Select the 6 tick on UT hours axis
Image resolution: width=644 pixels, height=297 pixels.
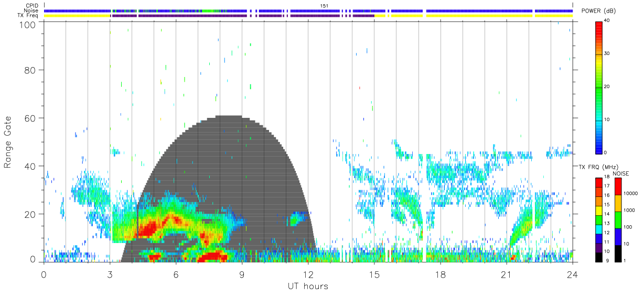(176, 274)
